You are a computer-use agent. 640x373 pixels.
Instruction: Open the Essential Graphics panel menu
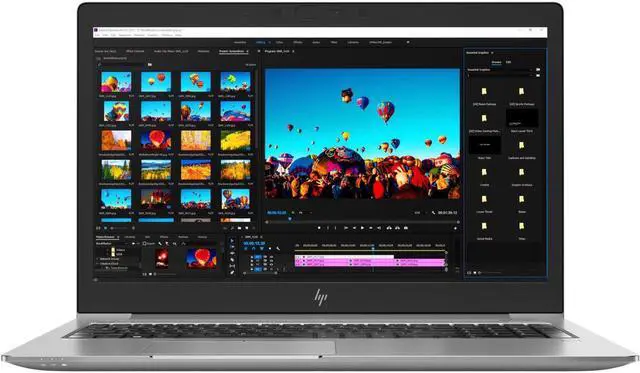(492, 53)
